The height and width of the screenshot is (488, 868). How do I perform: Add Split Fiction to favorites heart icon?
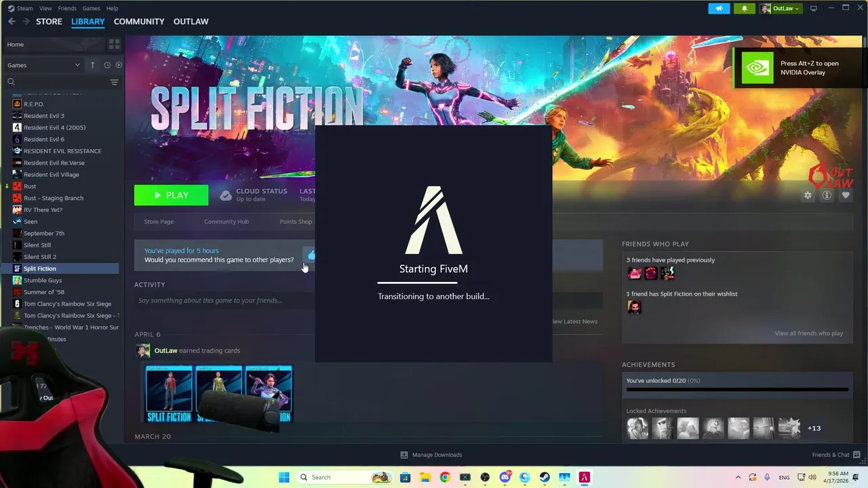846,195
